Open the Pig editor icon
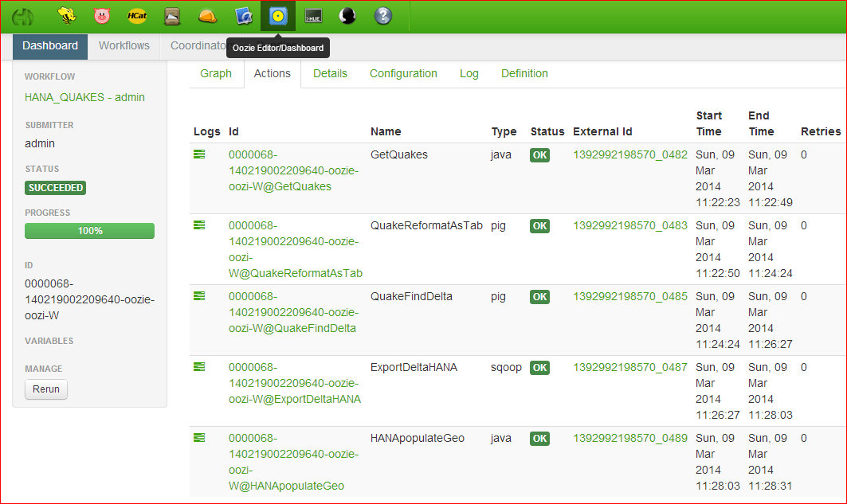 101,16
